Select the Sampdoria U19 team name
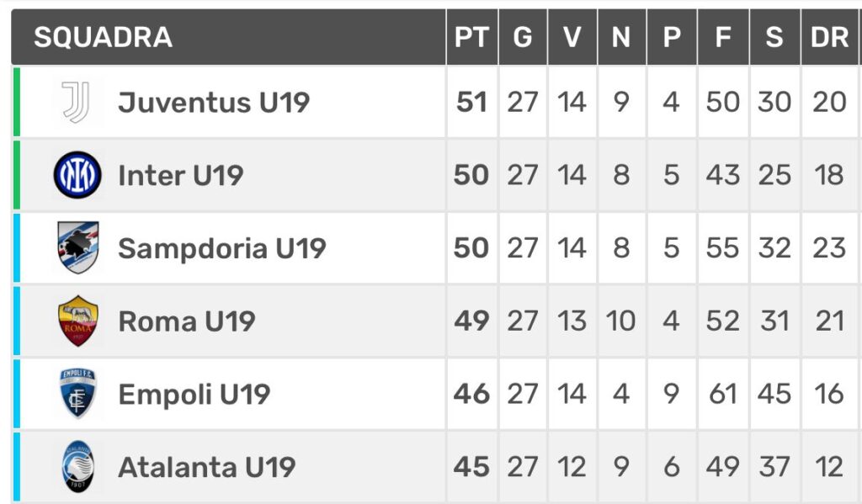Viewport: 862px width, 504px height. (222, 248)
